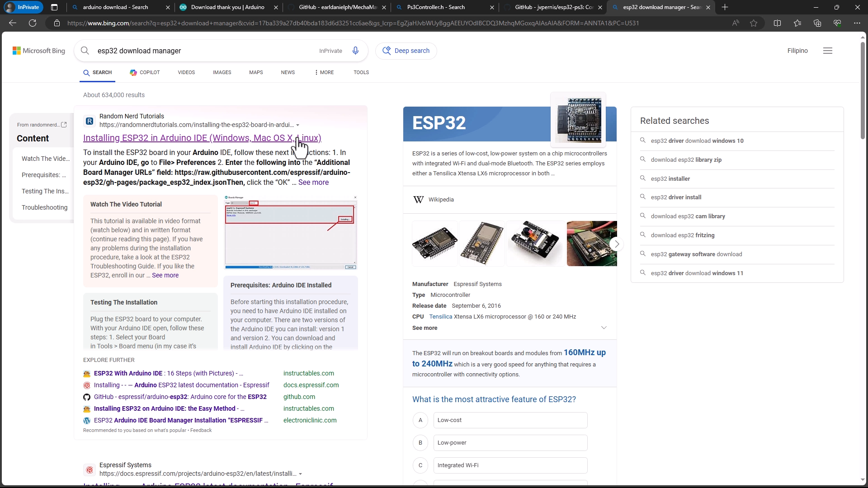Jump to Troubleshooting in Content sidebar

point(44,207)
